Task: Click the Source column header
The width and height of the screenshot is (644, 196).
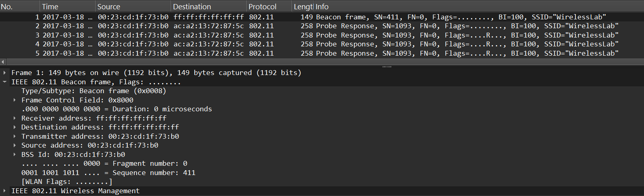Action: coord(133,6)
